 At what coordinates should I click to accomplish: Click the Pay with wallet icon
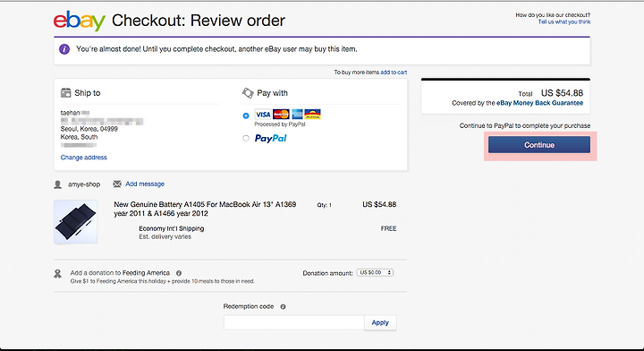click(248, 93)
